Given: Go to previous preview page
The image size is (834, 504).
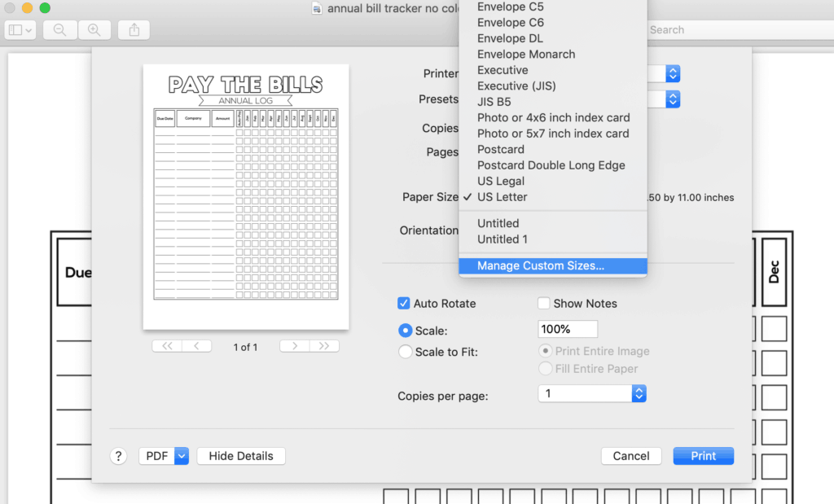Looking at the screenshot, I should pos(197,346).
